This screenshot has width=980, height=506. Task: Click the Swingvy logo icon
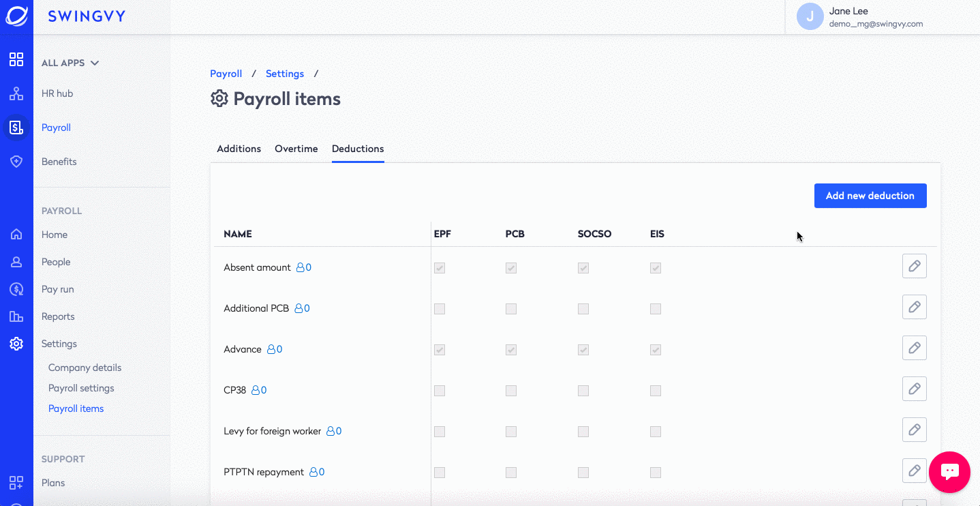point(16,16)
